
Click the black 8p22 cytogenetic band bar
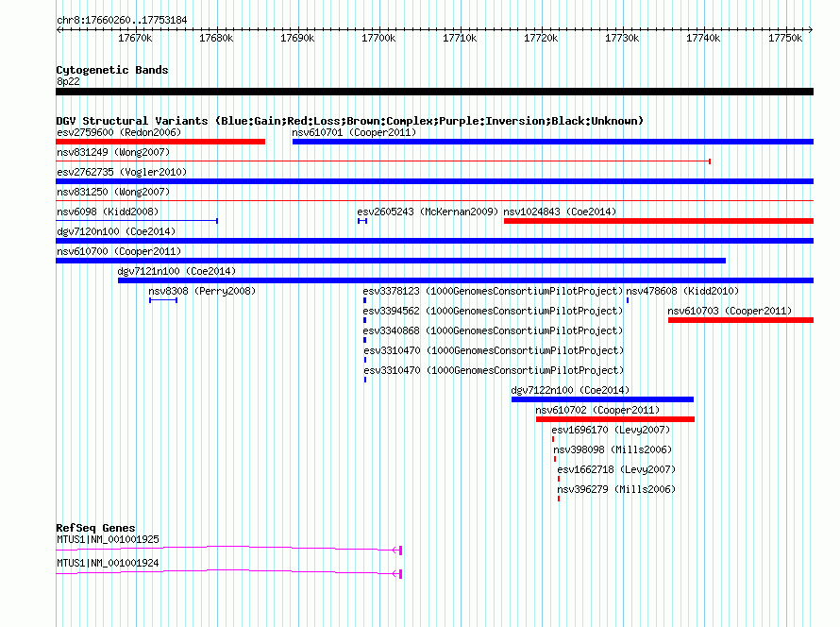click(x=434, y=92)
